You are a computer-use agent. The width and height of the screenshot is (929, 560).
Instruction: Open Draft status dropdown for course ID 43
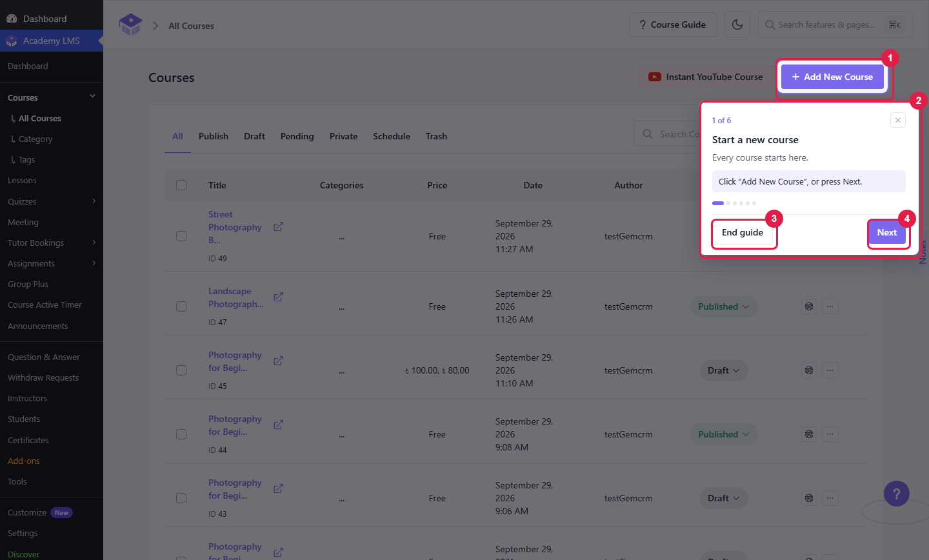724,498
